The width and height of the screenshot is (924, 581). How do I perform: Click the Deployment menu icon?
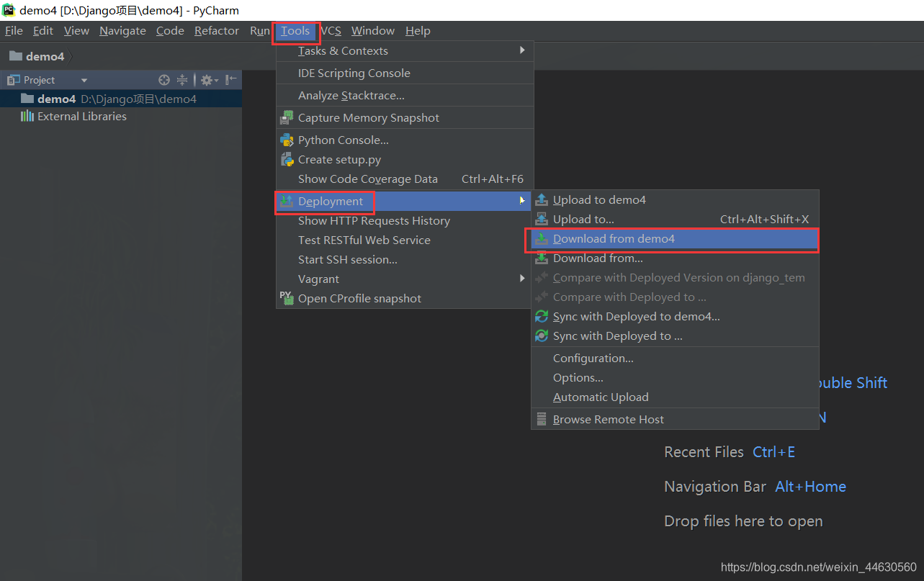pyautogui.click(x=287, y=201)
